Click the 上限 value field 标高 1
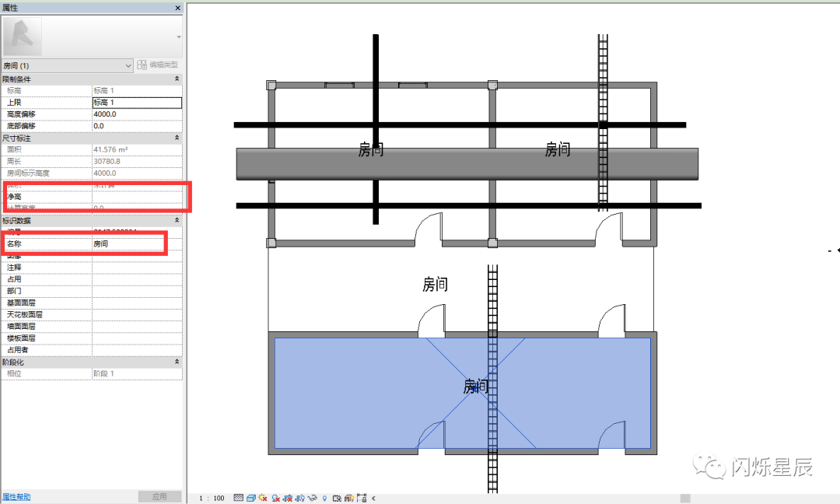The image size is (840, 504). (x=137, y=103)
